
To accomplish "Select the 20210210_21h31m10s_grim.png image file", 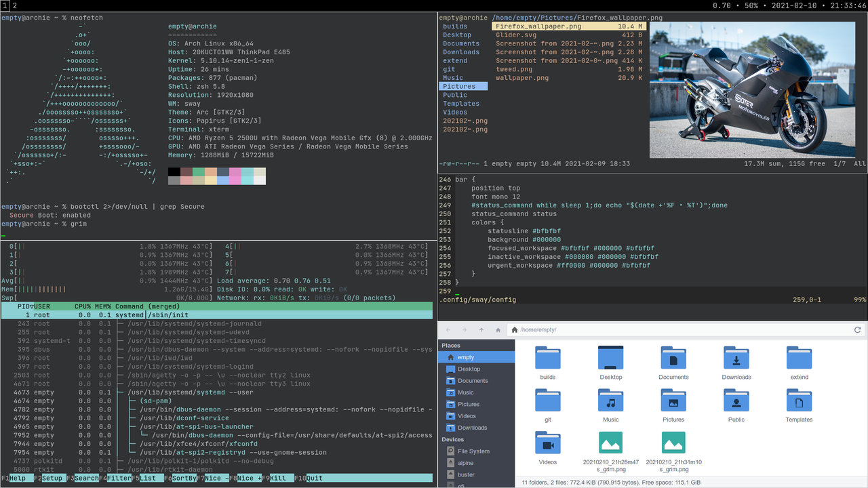I will click(x=673, y=451).
